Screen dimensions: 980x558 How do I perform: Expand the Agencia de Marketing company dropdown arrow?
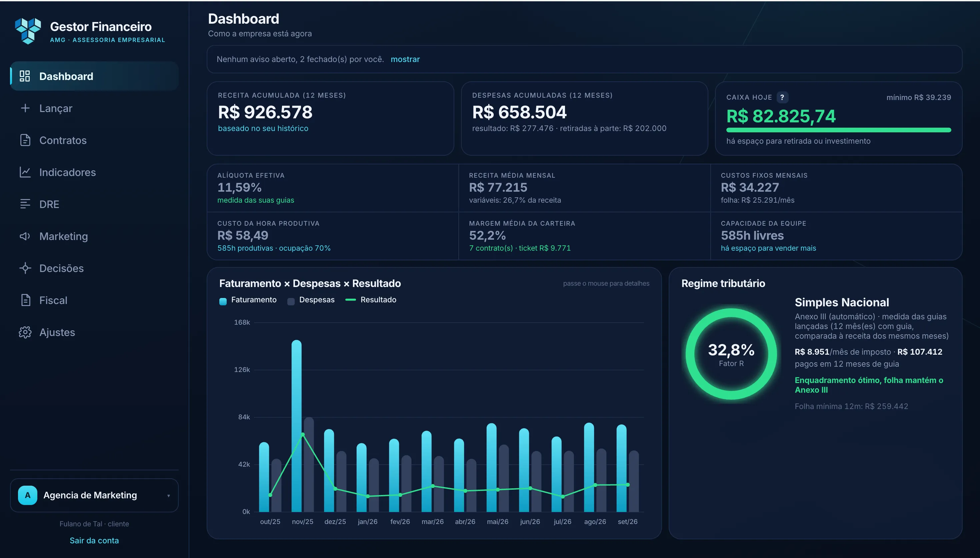click(168, 496)
